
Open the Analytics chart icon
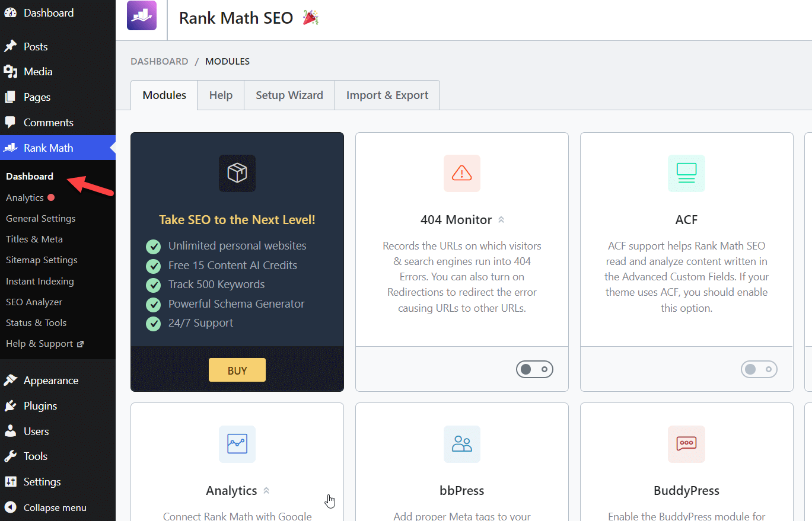[237, 444]
